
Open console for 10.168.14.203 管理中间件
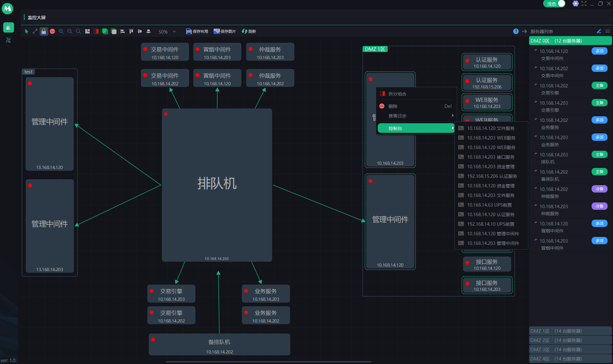(x=491, y=243)
